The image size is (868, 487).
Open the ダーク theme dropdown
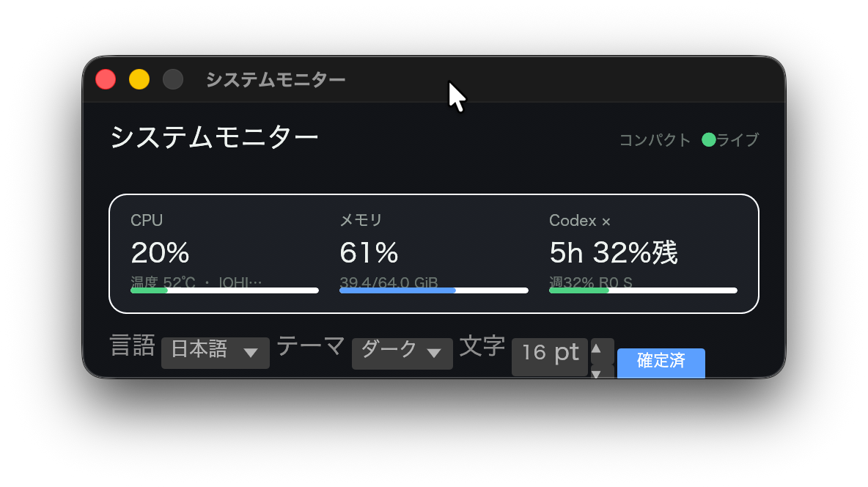[x=402, y=353]
